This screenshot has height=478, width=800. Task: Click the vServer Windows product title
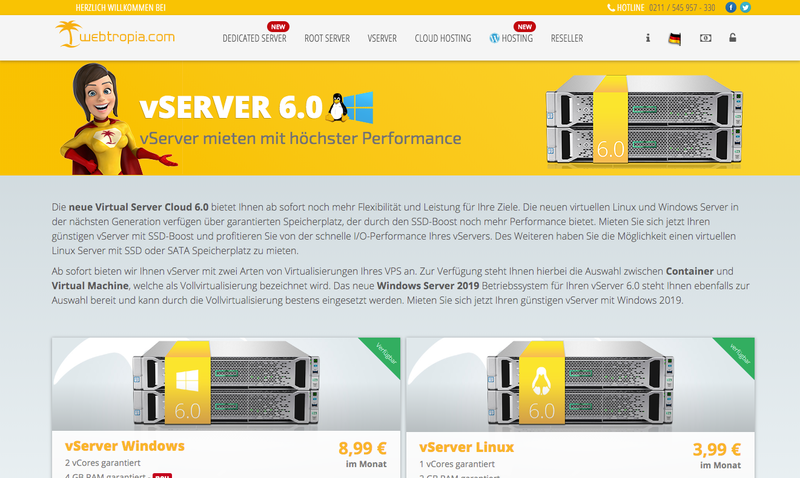125,446
